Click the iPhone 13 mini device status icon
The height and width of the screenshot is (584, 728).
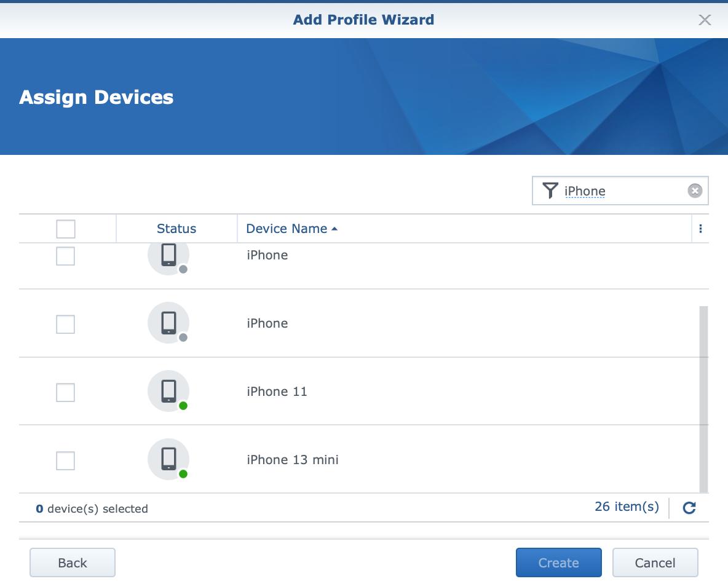coord(168,460)
